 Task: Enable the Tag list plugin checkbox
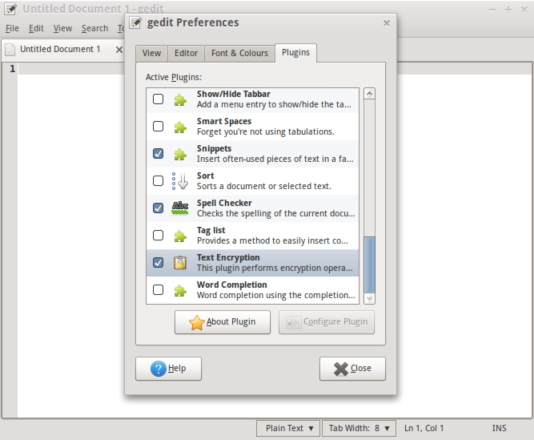[158, 235]
